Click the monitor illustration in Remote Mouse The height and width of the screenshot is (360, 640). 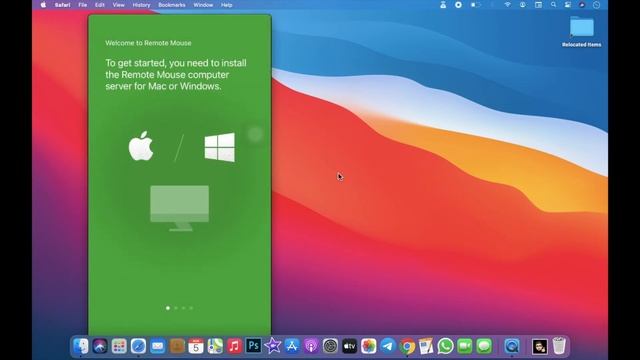coord(180,208)
